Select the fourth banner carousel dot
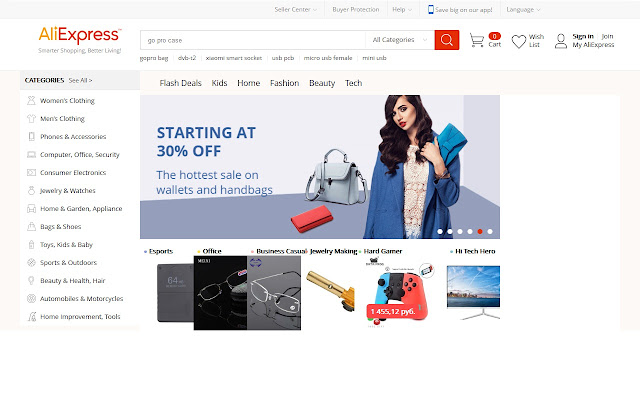Screen dimensions: 640x400 (470, 231)
